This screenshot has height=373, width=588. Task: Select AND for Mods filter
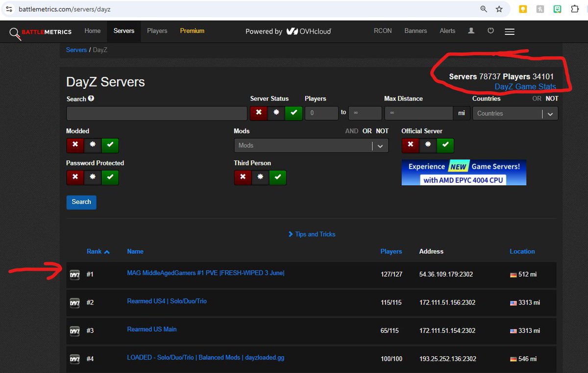352,131
